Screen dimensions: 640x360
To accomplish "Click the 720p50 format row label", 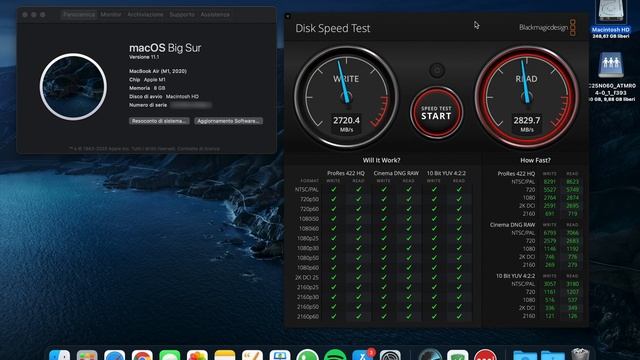I will point(309,199).
